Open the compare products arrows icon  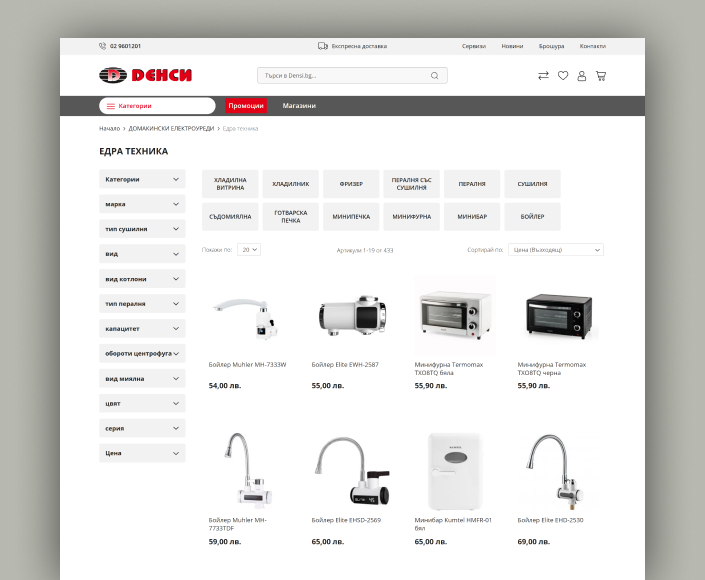543,76
